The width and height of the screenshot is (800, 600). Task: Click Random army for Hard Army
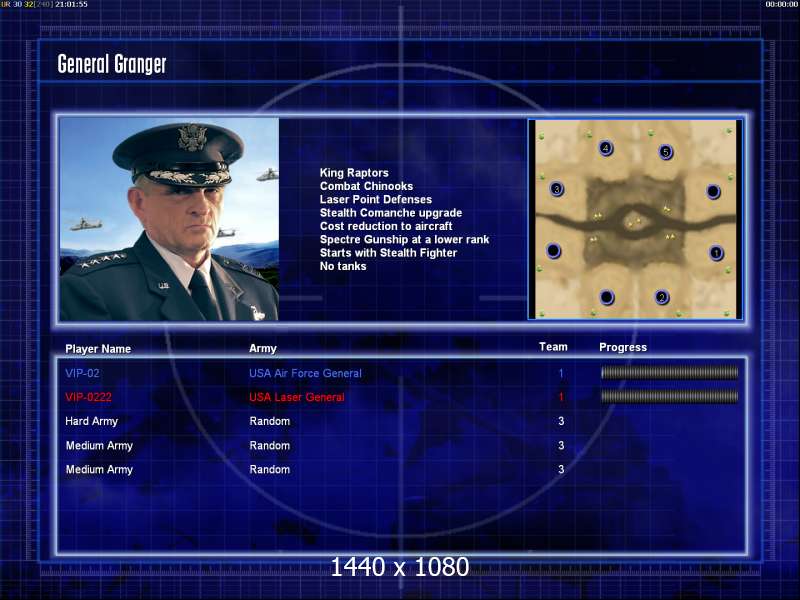click(x=269, y=421)
